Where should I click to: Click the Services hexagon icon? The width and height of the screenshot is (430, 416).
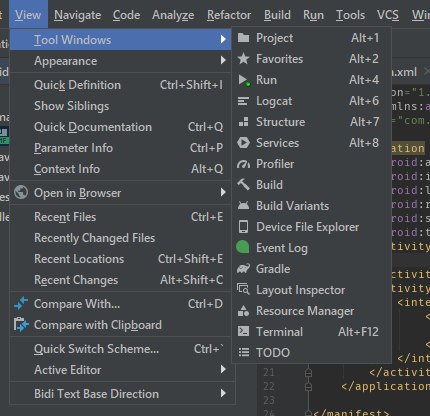243,143
